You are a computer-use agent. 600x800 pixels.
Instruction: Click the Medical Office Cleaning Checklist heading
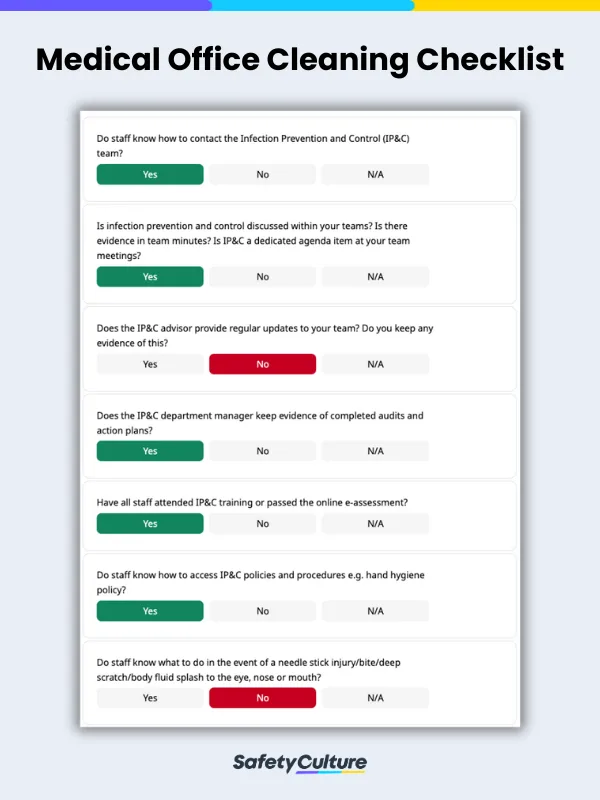300,60
